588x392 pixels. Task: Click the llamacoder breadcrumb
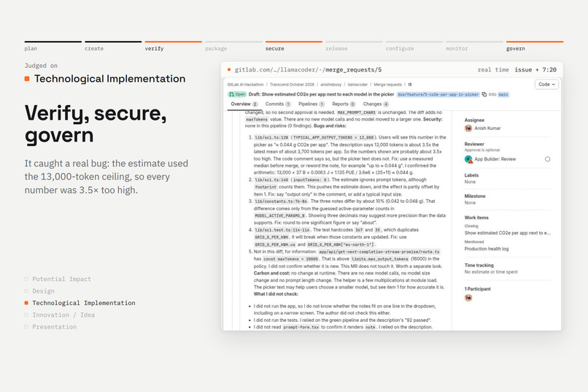(x=357, y=85)
